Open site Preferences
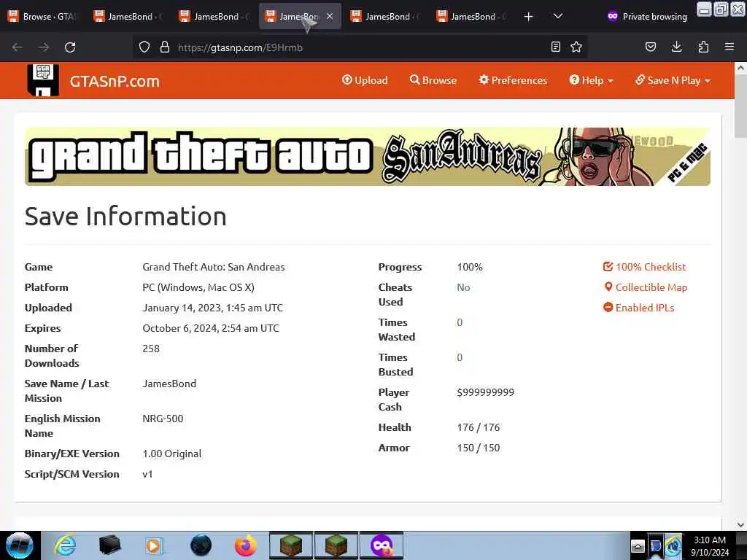 point(513,80)
